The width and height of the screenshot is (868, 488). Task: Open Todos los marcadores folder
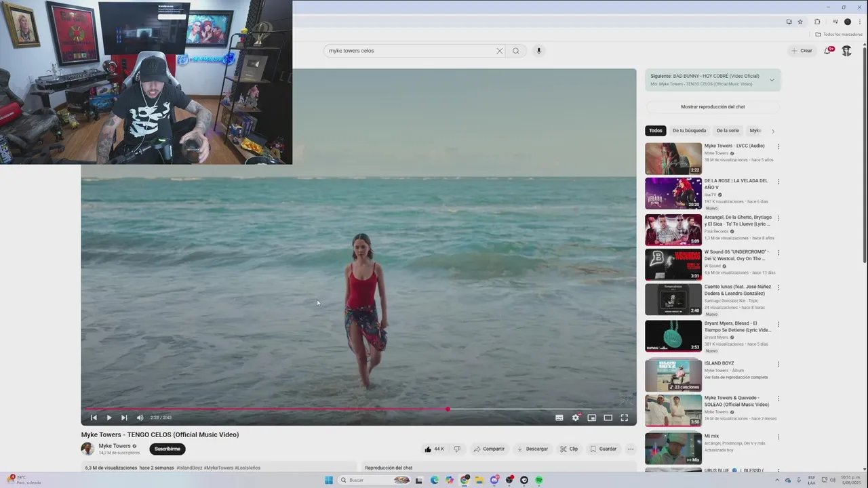pos(839,35)
